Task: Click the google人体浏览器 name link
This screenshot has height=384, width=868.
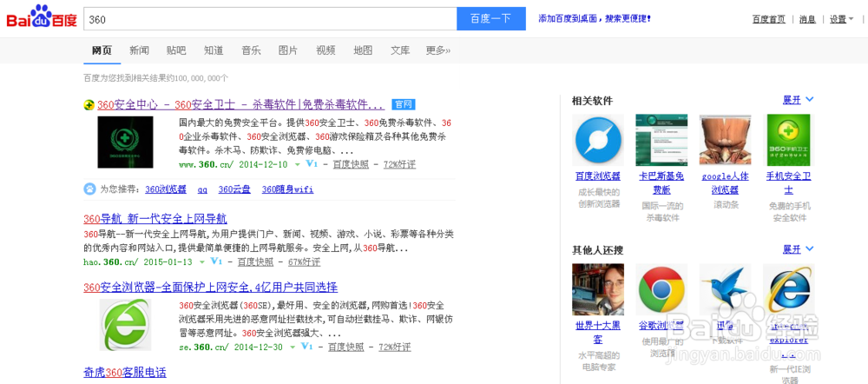Action: tap(725, 182)
